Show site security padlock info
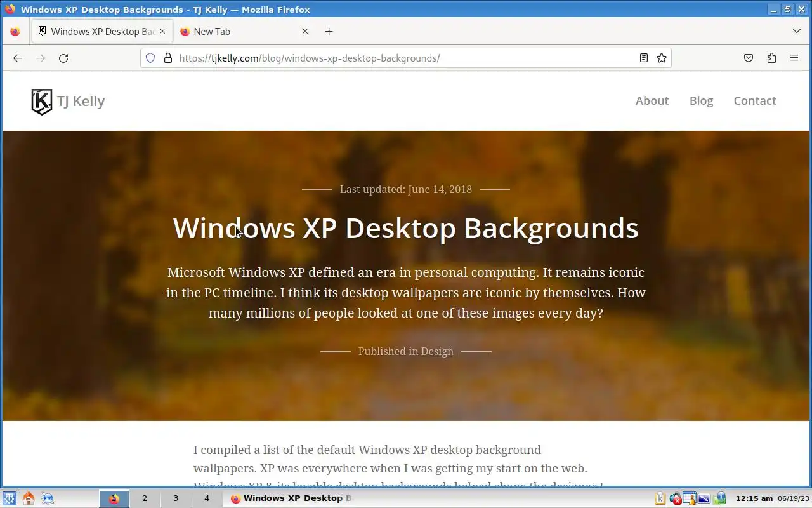Viewport: 812px width, 508px height. coord(168,58)
